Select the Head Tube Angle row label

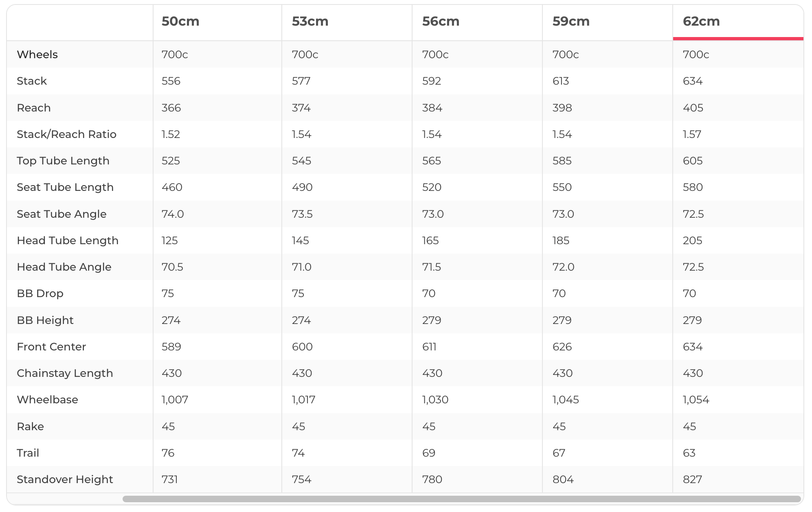(x=64, y=267)
